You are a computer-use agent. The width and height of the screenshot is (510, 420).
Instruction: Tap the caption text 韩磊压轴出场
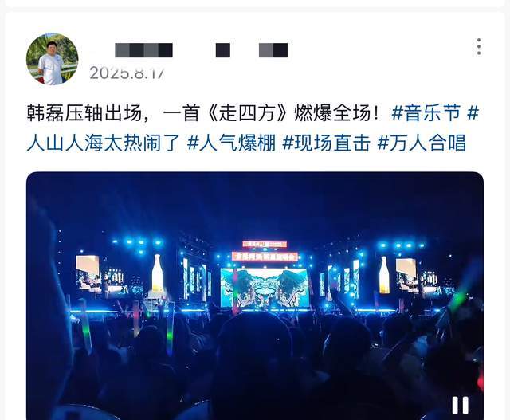[x=84, y=113]
